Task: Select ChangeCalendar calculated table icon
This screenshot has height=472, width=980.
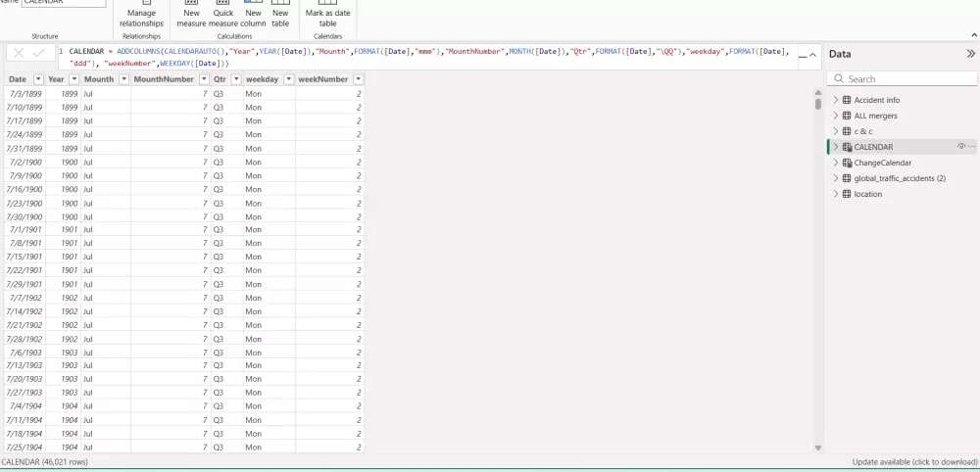Action: (847, 163)
